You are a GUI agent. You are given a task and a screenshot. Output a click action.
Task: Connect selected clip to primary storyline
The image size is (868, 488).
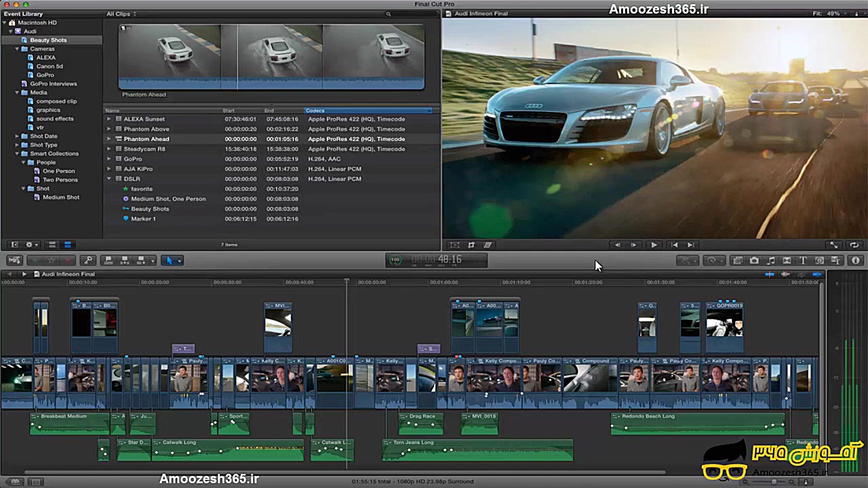108,260
